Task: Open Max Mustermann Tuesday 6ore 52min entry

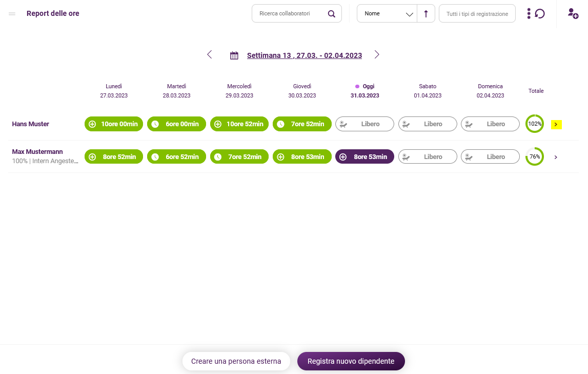Action: [177, 157]
